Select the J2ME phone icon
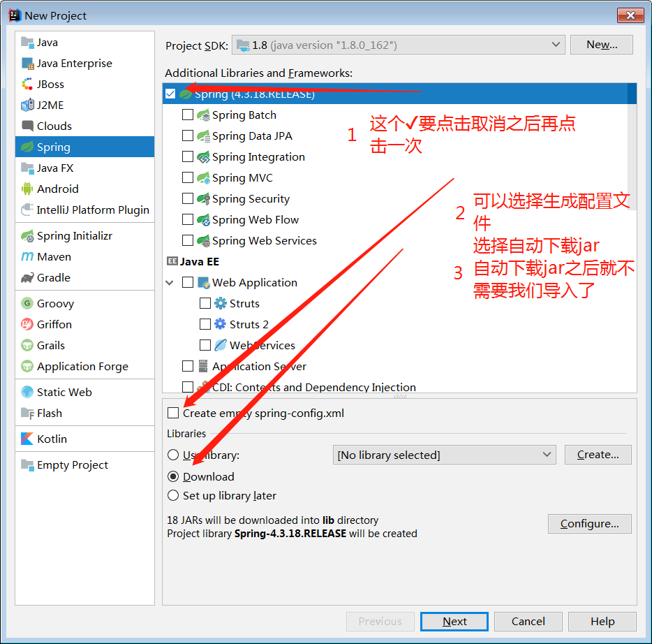The width and height of the screenshot is (652, 644). tap(27, 105)
